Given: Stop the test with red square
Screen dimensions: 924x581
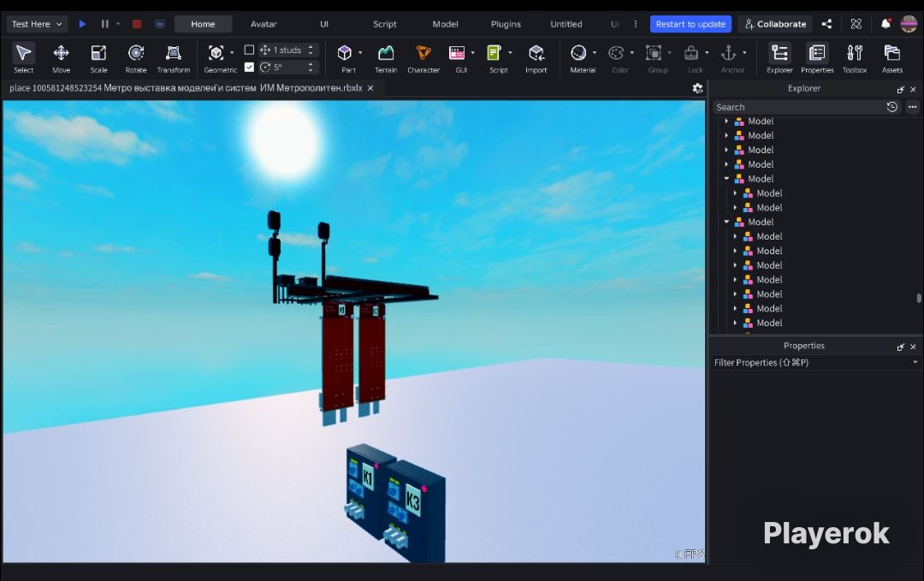Looking at the screenshot, I should 137,24.
